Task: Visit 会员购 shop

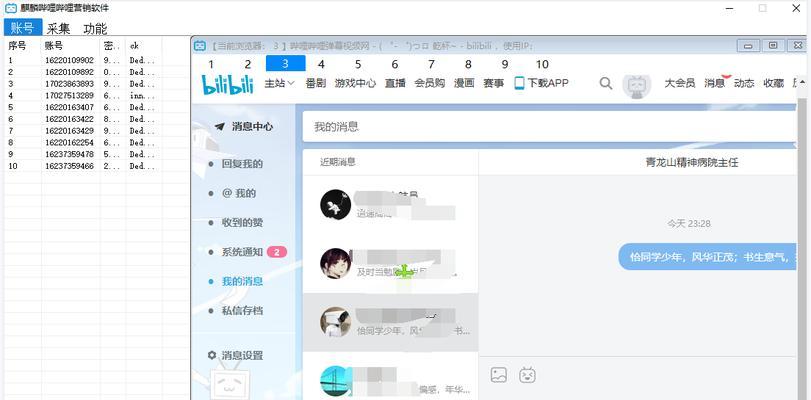Action: click(x=430, y=83)
